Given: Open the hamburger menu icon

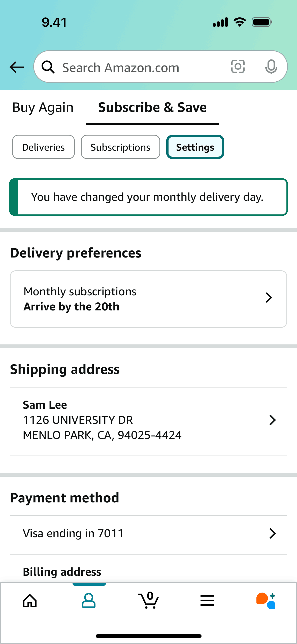Looking at the screenshot, I should tap(207, 601).
